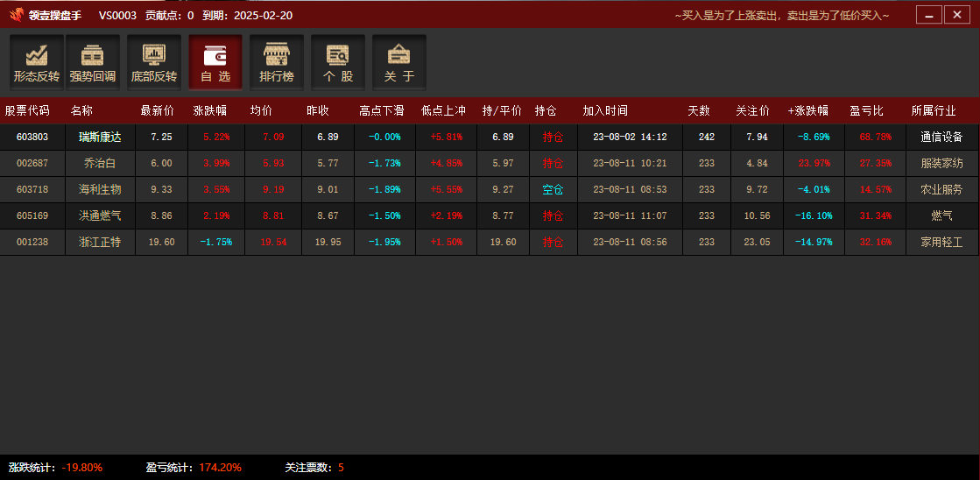Select the 瑞斯康达 stock row
Screen dimensions: 980x480
point(100,138)
